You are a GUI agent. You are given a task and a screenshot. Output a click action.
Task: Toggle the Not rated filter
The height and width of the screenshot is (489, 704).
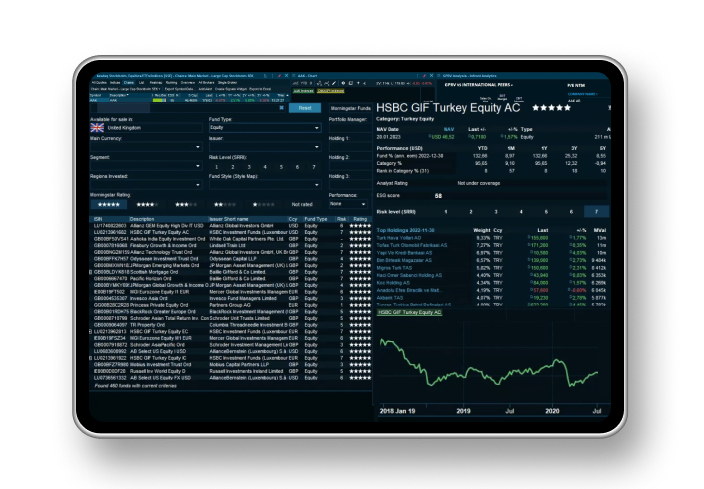tap(304, 202)
